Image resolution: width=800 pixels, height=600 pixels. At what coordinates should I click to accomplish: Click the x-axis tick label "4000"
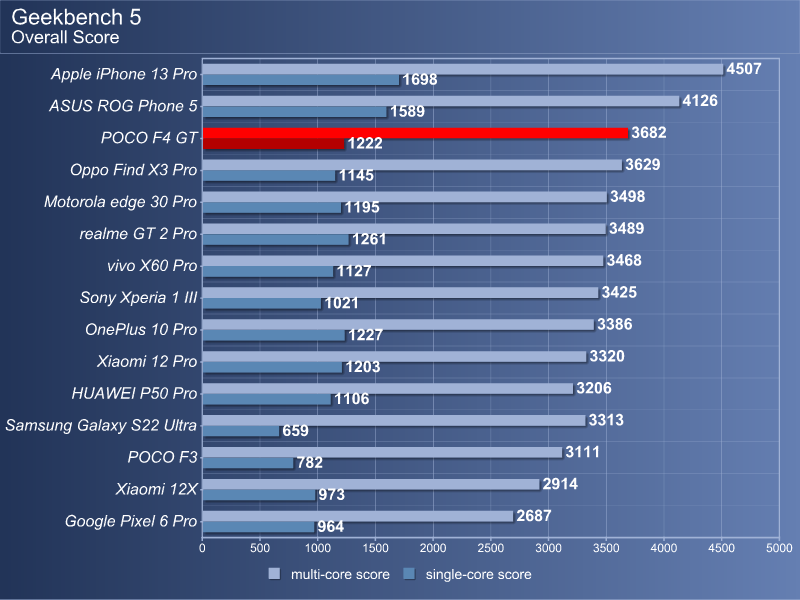664,548
